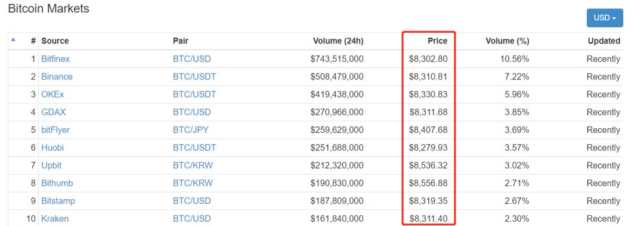The image size is (644, 226).
Task: Sort table by Price column header
Action: 438,41
